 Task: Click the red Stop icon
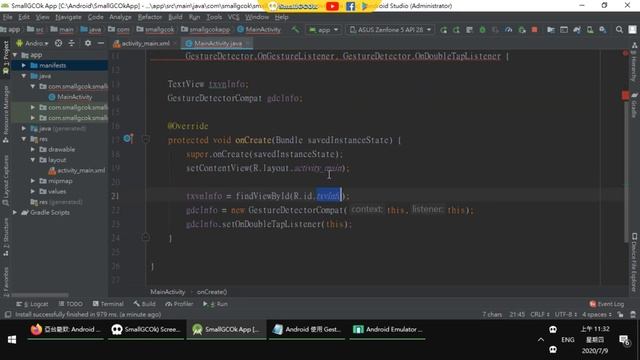tap(534, 30)
